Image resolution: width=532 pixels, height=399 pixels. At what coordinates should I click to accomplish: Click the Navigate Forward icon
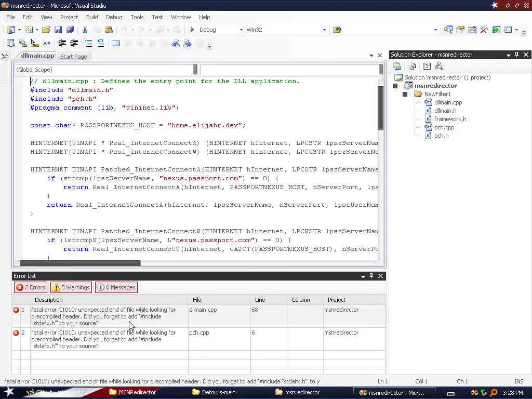click(187, 44)
